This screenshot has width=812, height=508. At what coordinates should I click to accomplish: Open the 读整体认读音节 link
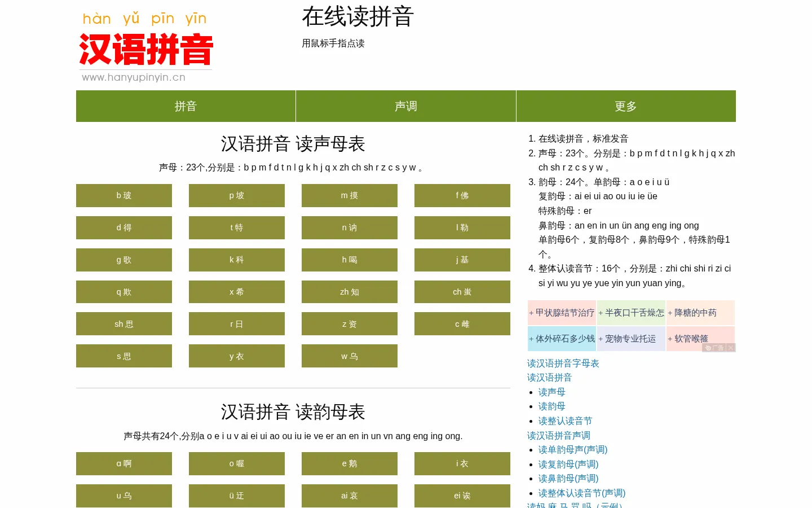[x=566, y=421]
